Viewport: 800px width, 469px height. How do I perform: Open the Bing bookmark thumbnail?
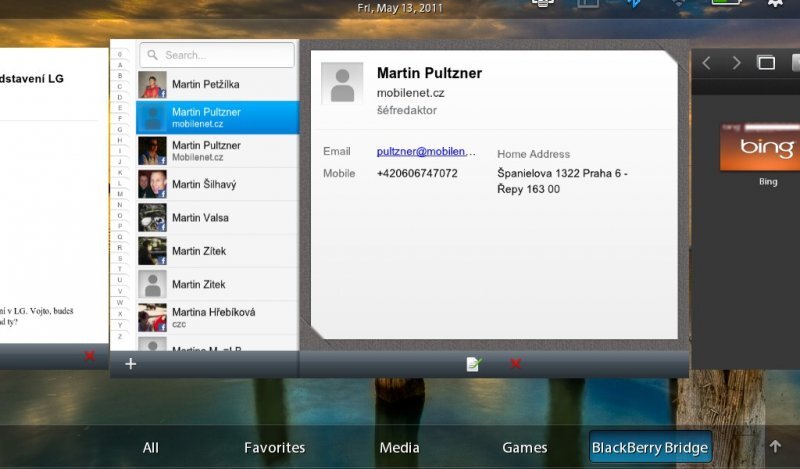[760, 146]
